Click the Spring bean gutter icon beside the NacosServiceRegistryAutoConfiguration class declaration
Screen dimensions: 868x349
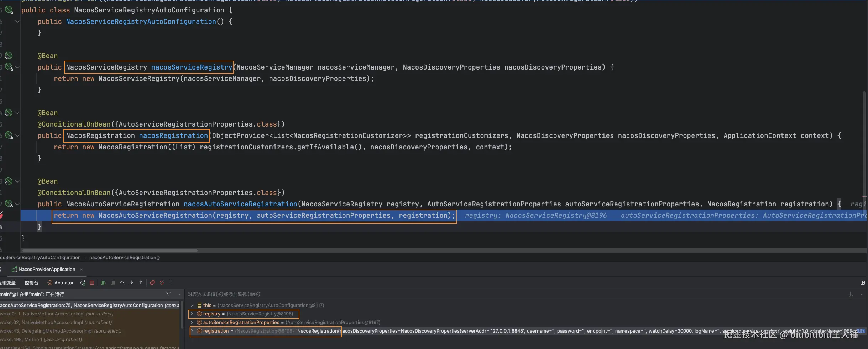(9, 10)
